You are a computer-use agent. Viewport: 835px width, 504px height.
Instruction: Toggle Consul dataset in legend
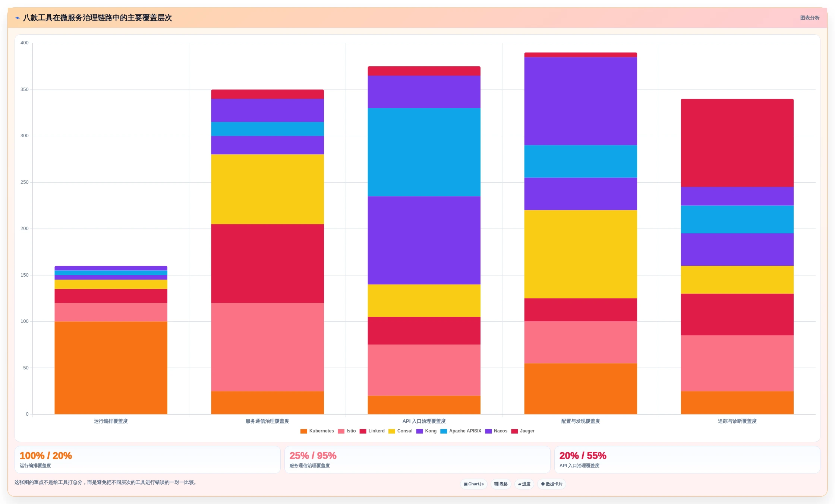click(400, 431)
